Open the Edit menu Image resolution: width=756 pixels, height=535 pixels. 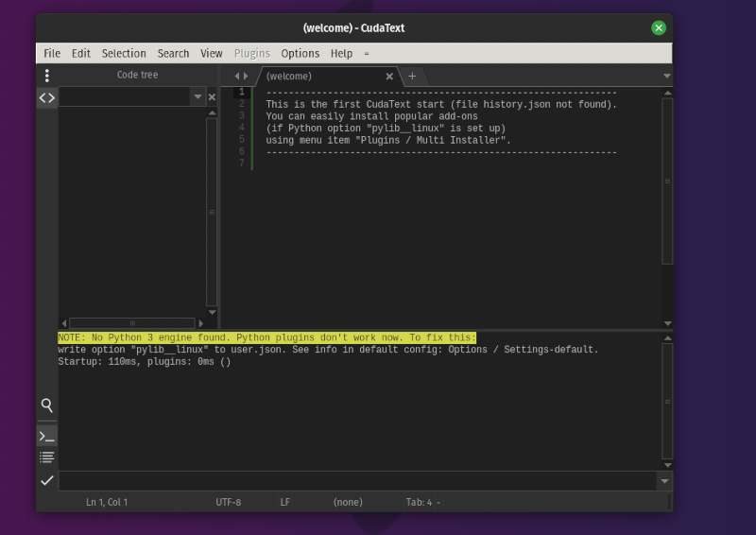click(81, 54)
